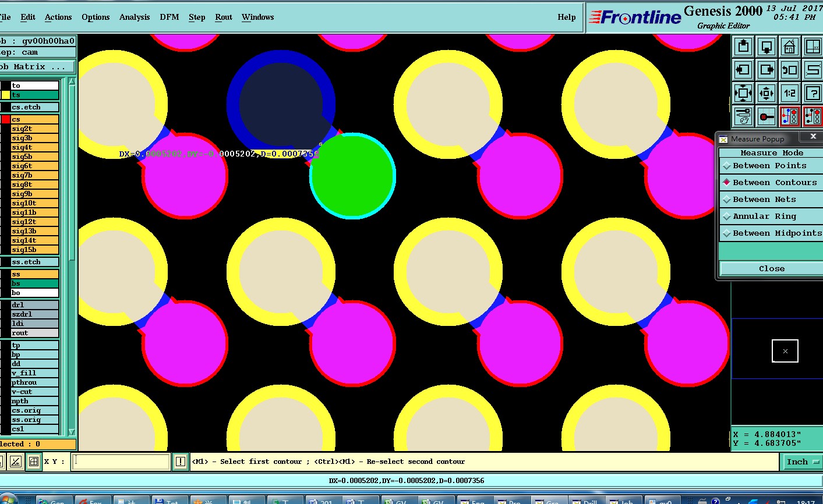Open the question-mark feature info icon
The height and width of the screenshot is (504, 823).
tap(813, 93)
